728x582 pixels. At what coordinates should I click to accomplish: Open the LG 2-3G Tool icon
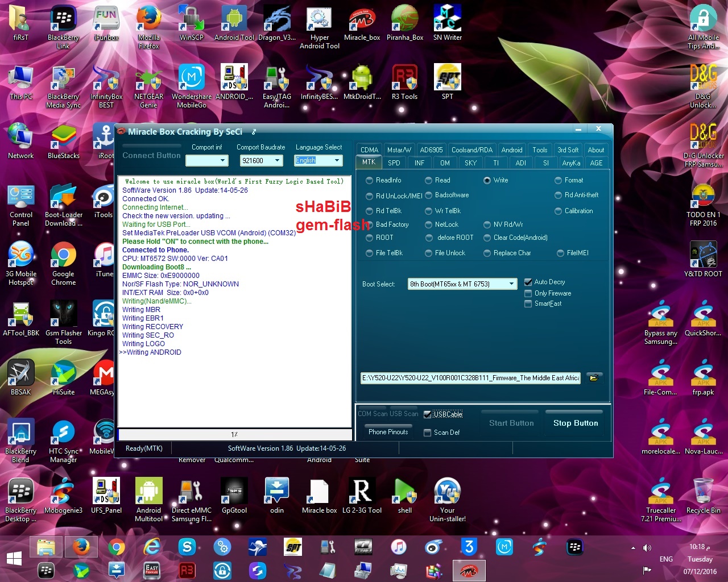(x=362, y=496)
